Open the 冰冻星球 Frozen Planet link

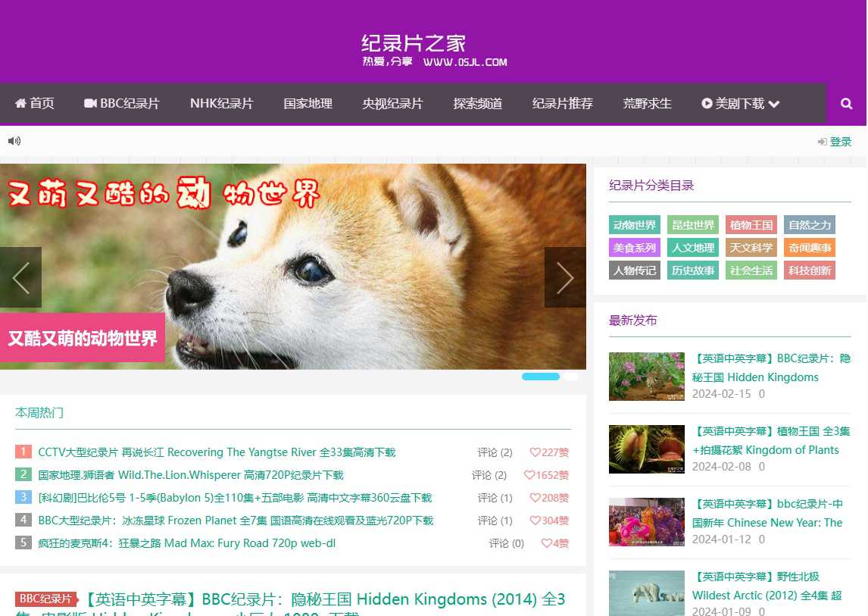pos(236,521)
